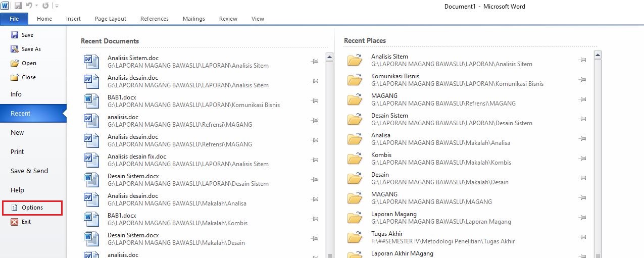Click Recent Documents scrollbar up arrow
644x258 pixels.
pyautogui.click(x=330, y=57)
